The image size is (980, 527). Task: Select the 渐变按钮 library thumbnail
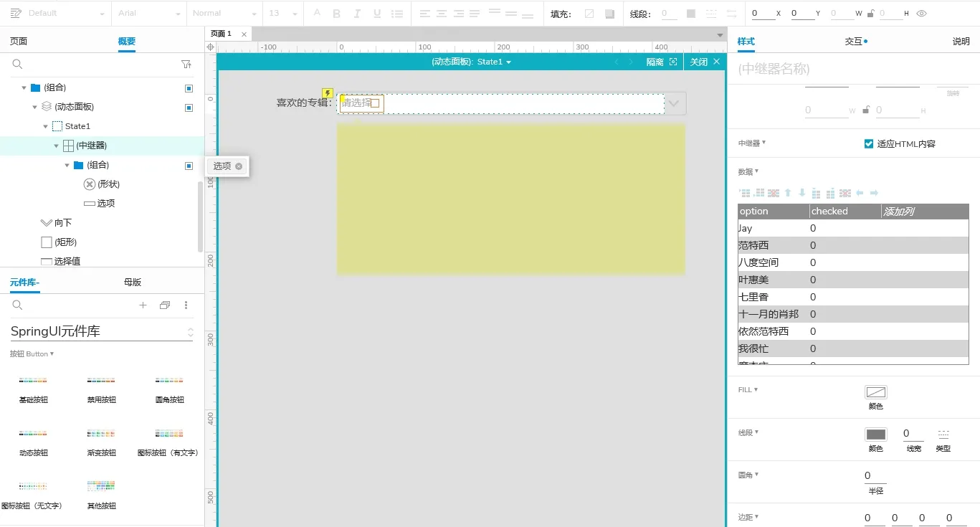tap(101, 434)
